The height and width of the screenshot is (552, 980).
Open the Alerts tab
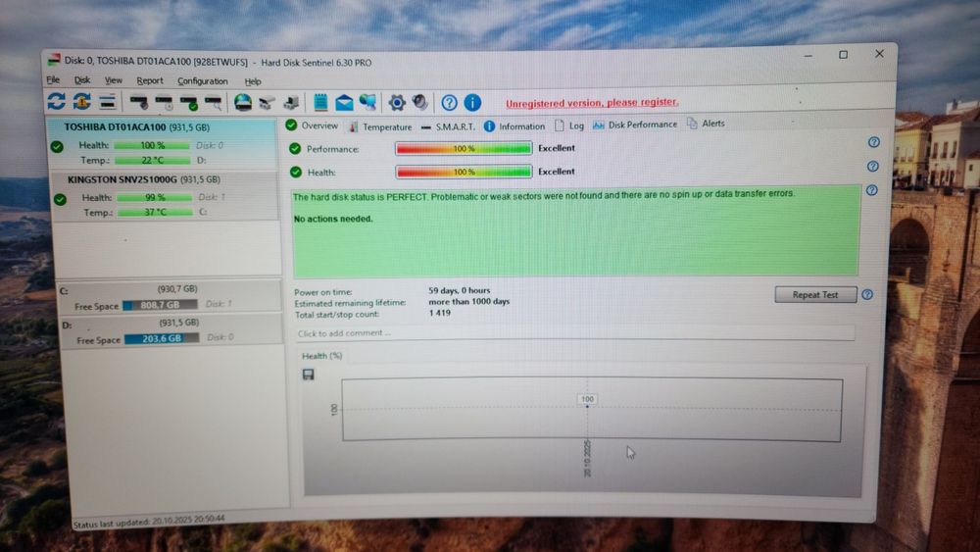click(707, 124)
